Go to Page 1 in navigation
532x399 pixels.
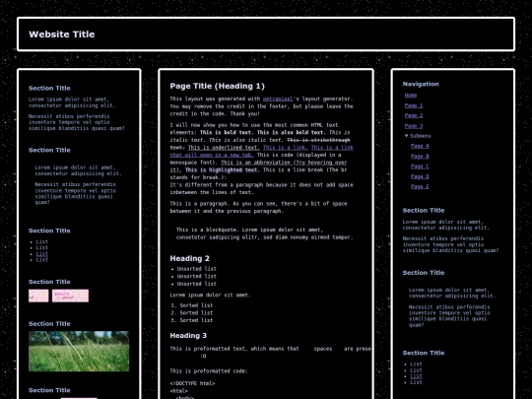tap(414, 105)
